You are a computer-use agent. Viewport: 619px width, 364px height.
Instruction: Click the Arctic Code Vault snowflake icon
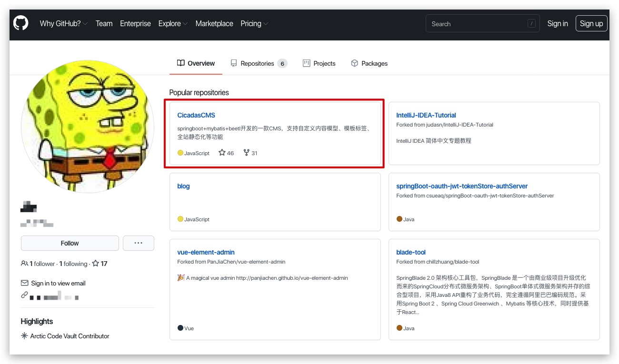(24, 336)
